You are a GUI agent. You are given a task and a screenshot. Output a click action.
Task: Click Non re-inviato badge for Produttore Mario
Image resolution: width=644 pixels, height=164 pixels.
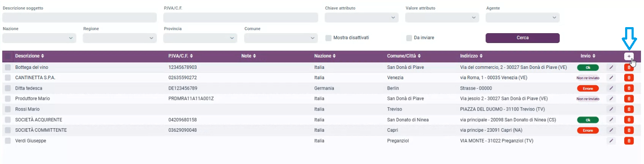pyautogui.click(x=588, y=99)
